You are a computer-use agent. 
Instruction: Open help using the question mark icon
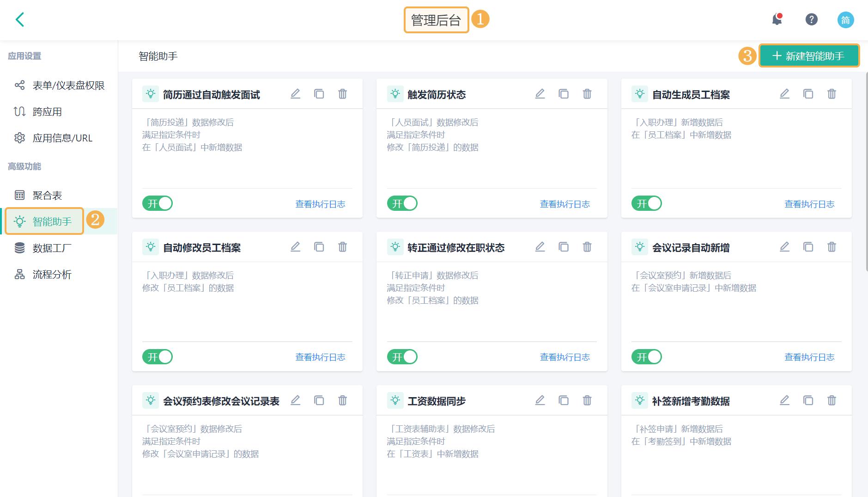point(811,19)
